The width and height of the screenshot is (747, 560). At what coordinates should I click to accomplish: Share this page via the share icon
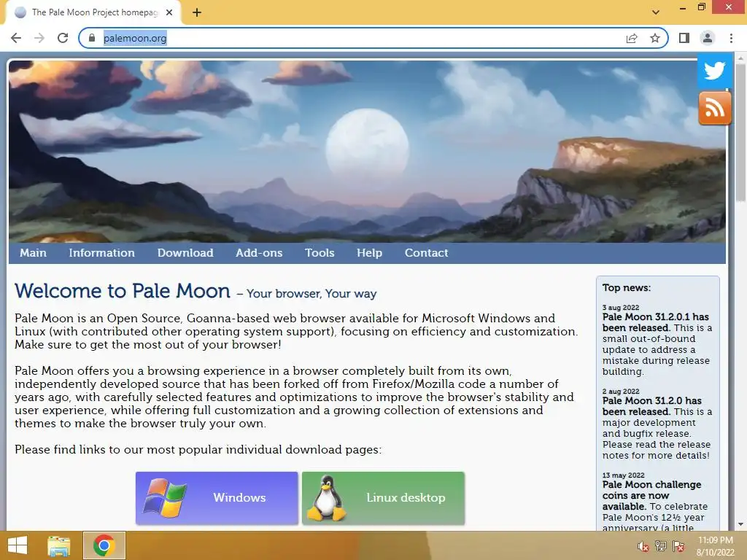[632, 38]
